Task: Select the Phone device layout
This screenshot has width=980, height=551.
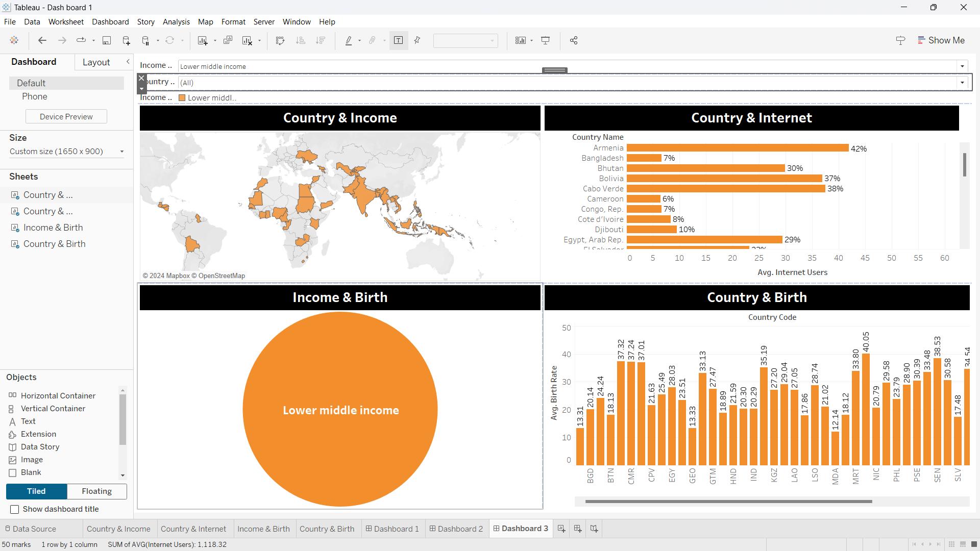Action: tap(35, 96)
